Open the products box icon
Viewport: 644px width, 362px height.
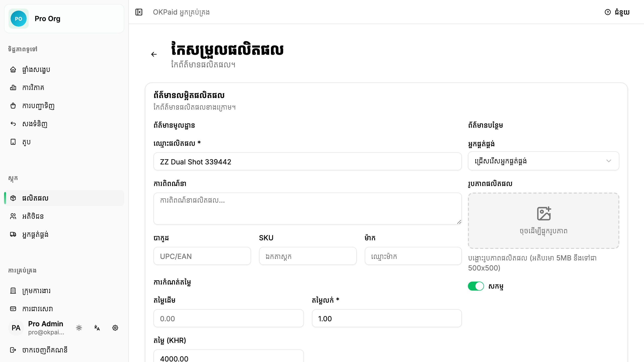pos(13,198)
